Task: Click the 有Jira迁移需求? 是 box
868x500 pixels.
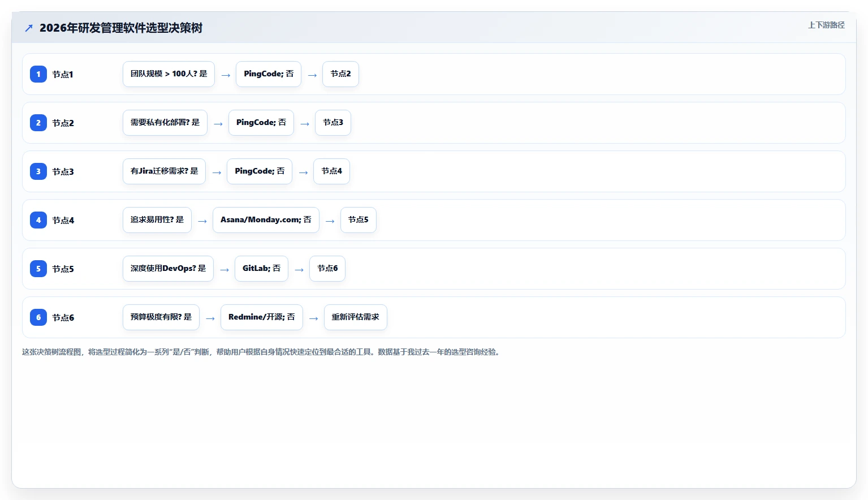Action: pyautogui.click(x=164, y=171)
